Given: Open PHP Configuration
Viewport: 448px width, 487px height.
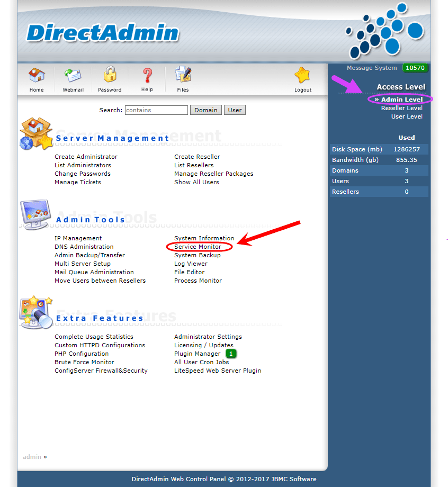Looking at the screenshot, I should click(x=82, y=354).
